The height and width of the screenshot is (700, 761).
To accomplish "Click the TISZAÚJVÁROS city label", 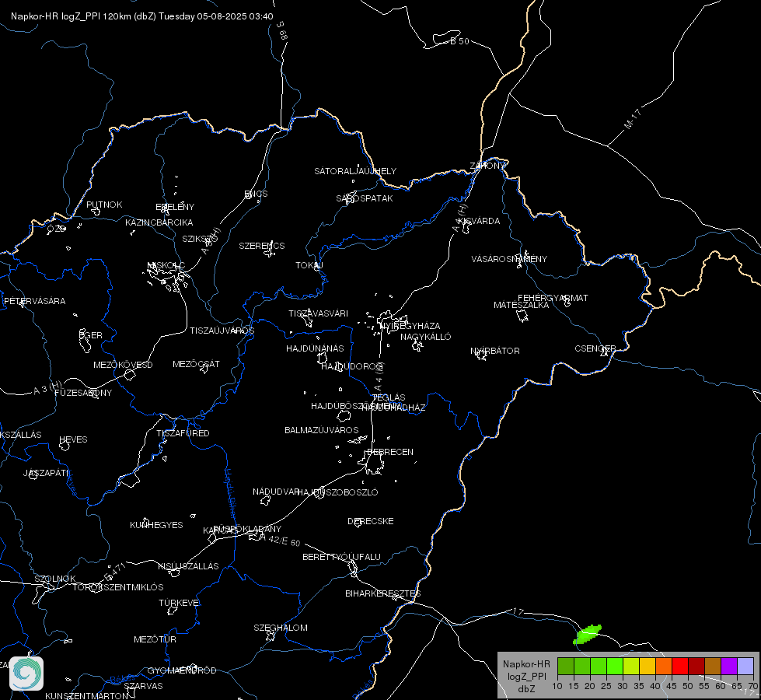I will [x=222, y=331].
